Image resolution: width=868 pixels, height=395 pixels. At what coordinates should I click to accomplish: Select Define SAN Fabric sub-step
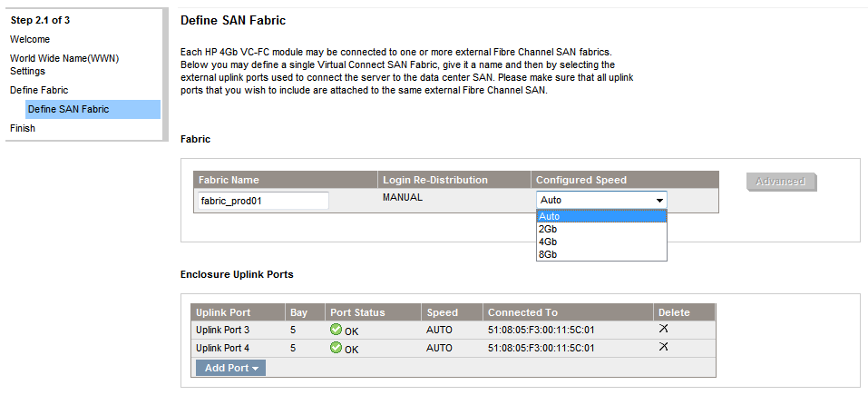tap(68, 109)
